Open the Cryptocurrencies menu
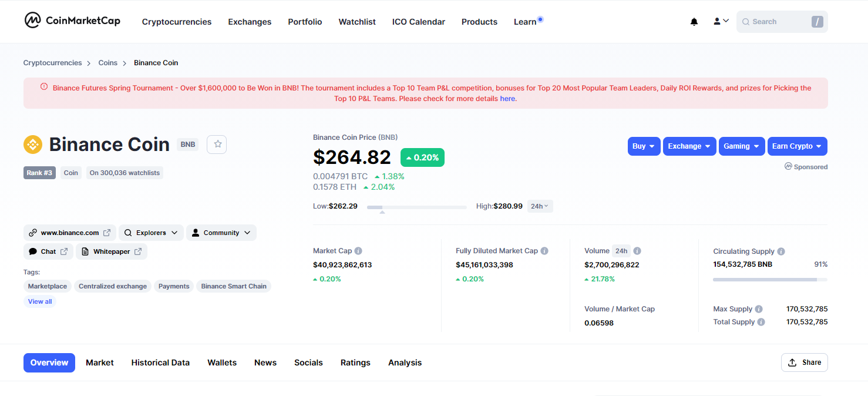 coord(177,22)
